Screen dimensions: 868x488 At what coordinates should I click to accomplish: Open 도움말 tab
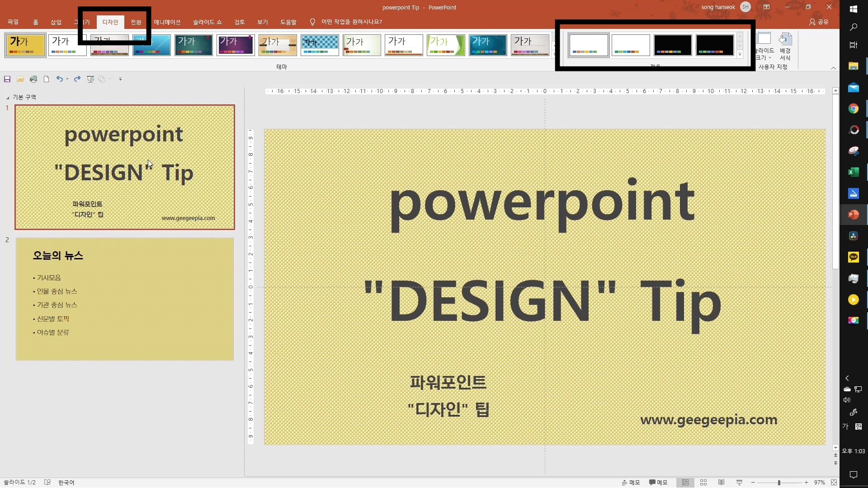[x=288, y=22]
